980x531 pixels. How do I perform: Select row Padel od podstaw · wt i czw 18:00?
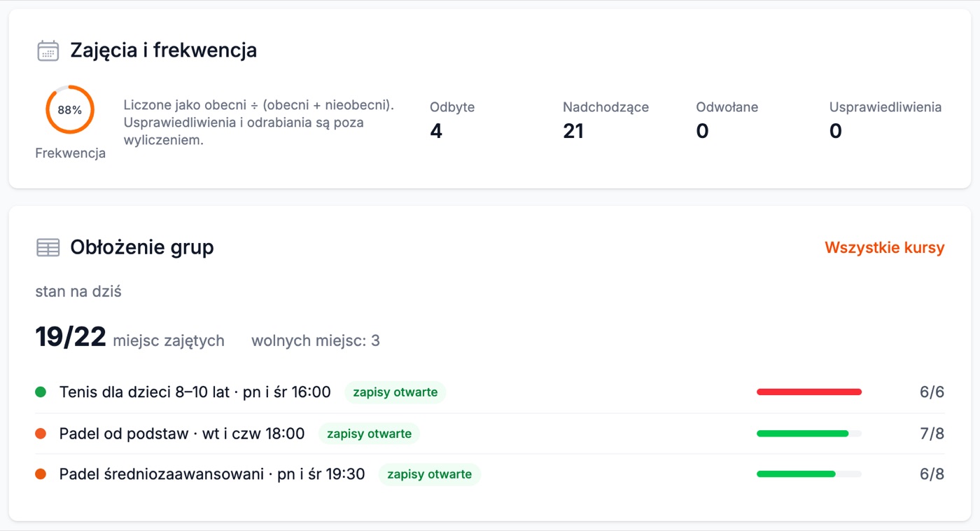pyautogui.click(x=490, y=434)
